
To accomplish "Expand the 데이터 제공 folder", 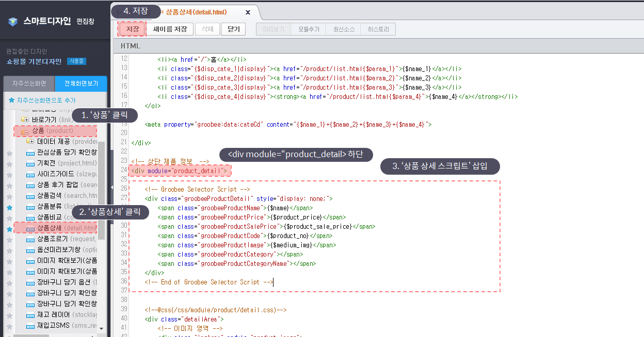I will click(x=30, y=142).
